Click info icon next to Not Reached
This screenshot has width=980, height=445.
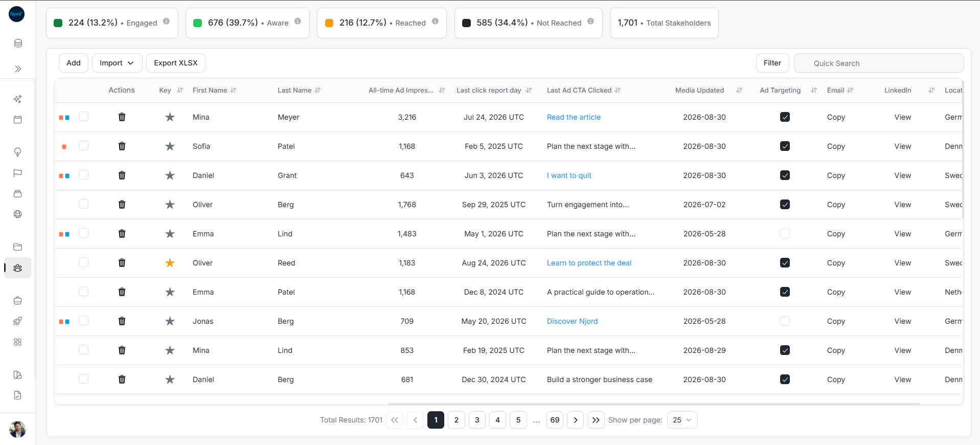(x=590, y=21)
